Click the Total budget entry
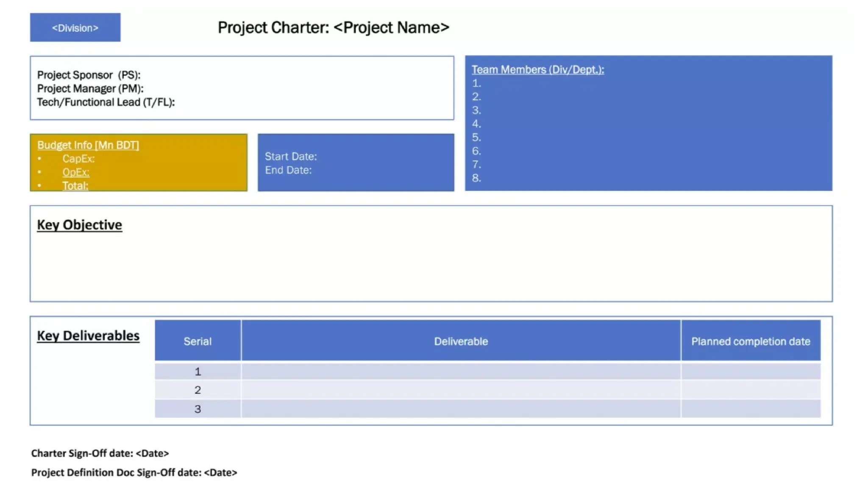 (75, 186)
